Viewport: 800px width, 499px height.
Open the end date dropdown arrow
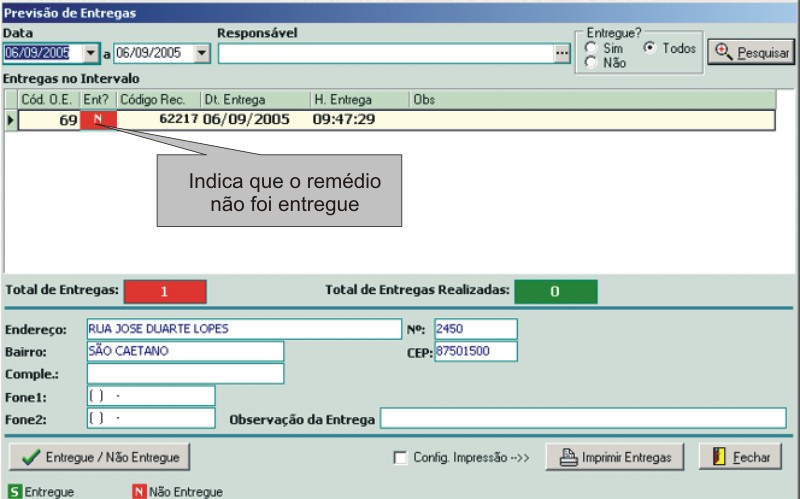click(202, 53)
